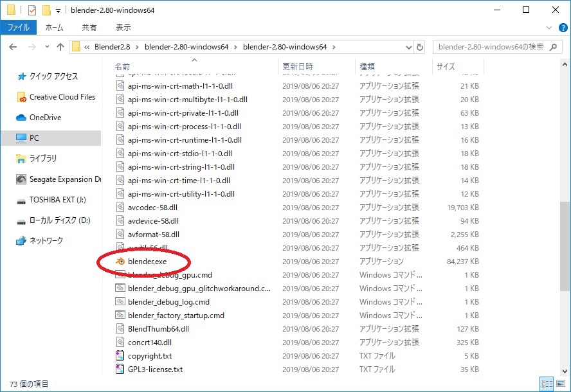The image size is (571, 392).
Task: Select クイック アクセス in navigation pane
Action: [53, 76]
